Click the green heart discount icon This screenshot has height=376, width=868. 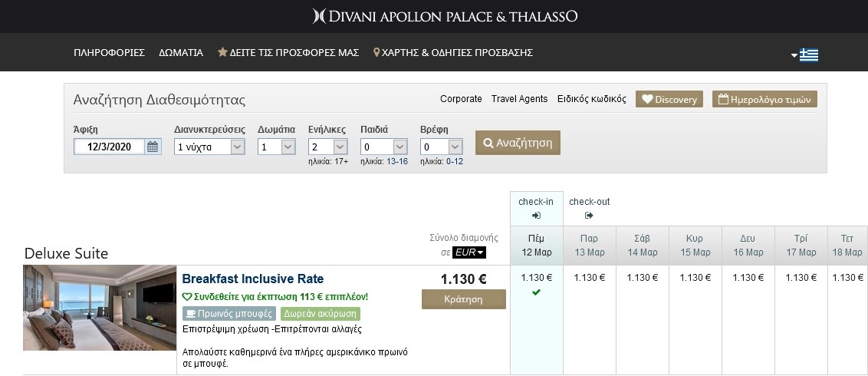186,296
